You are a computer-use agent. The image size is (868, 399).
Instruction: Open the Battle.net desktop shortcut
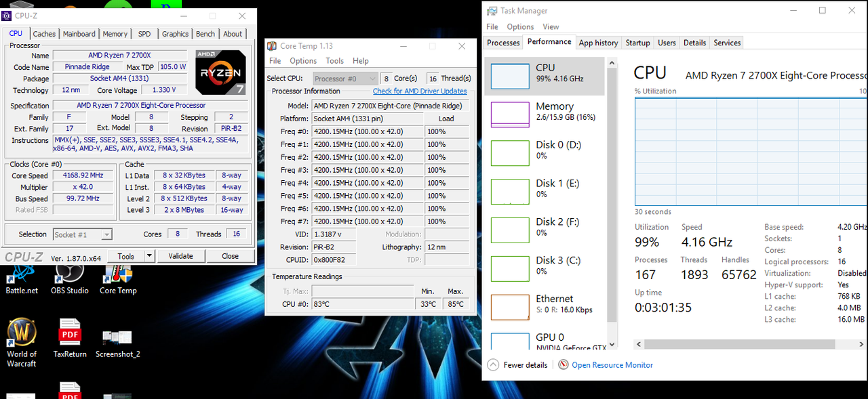point(22,279)
